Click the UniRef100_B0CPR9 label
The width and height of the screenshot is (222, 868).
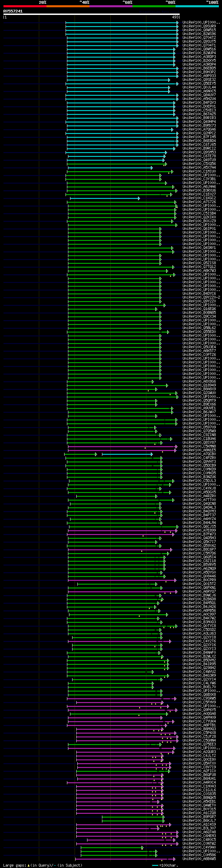tap(199, 580)
